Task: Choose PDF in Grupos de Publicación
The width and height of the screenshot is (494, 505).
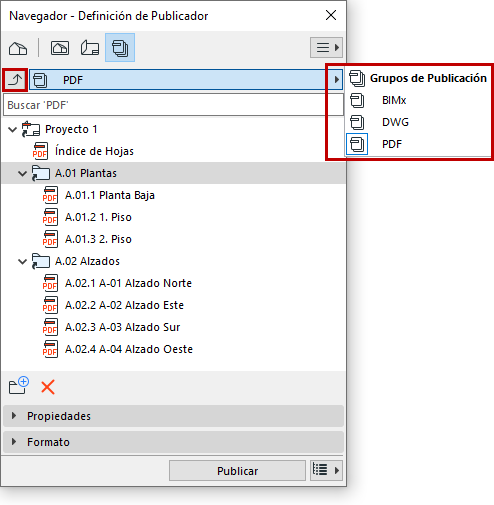Action: 392,144
